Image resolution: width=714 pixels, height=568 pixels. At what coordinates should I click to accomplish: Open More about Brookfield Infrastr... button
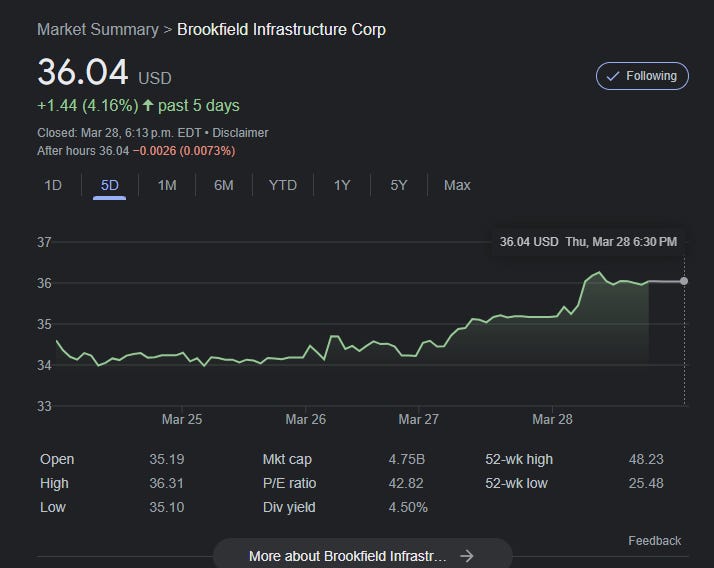[x=362, y=554]
